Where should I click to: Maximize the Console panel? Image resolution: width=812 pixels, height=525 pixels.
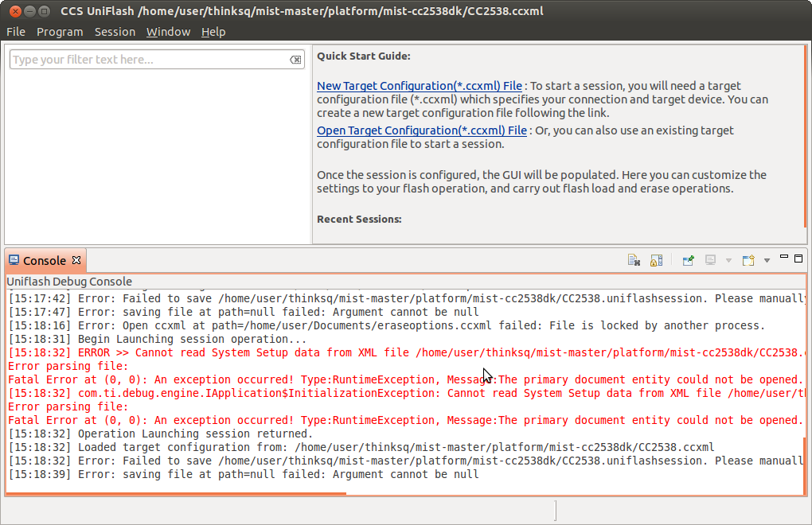(798, 258)
